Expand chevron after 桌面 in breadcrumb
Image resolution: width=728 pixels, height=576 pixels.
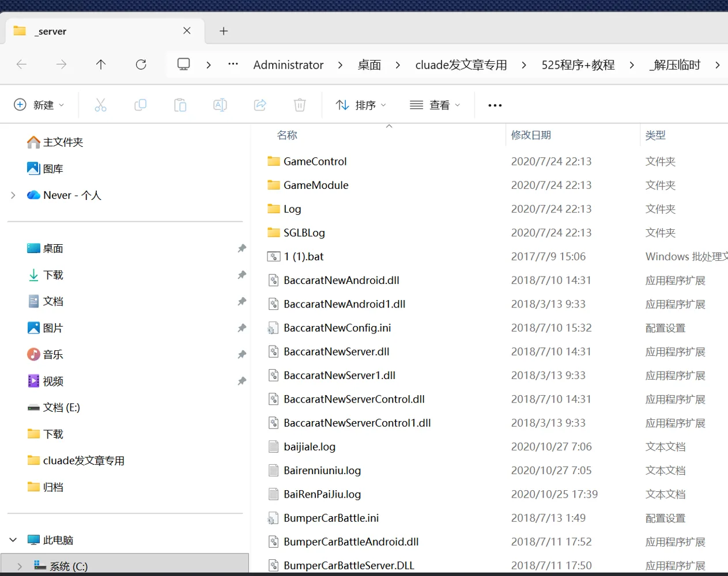pos(398,65)
